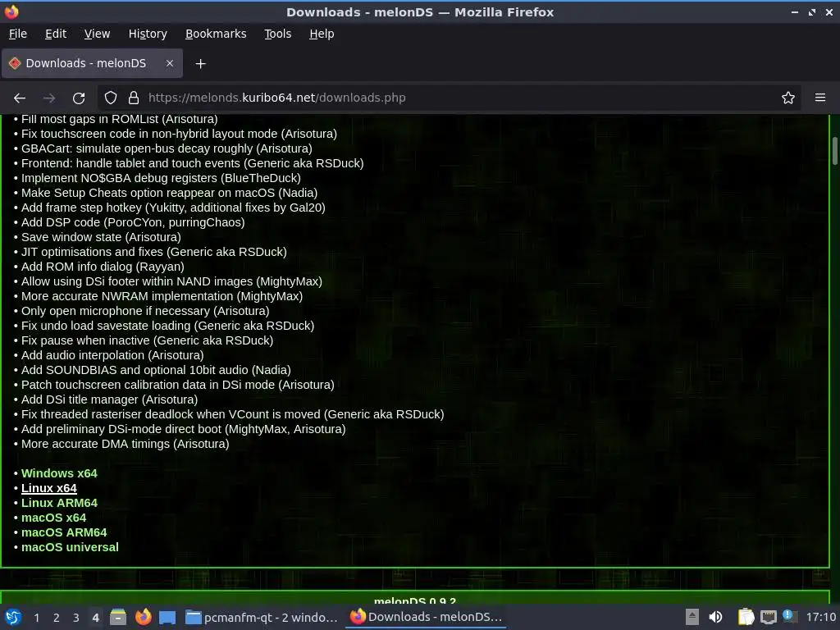Open the removable media eject tray icon
This screenshot has width=840, height=630.
[692, 617]
